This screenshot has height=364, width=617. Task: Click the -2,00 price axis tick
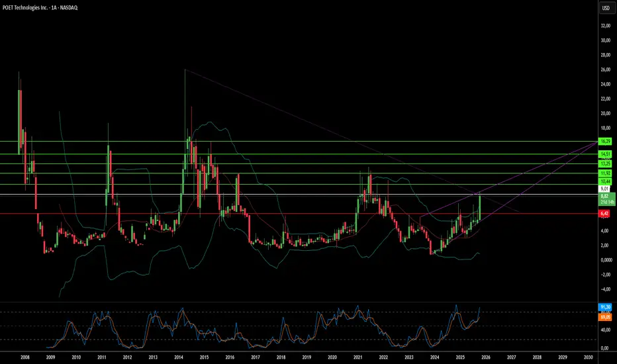(606, 275)
